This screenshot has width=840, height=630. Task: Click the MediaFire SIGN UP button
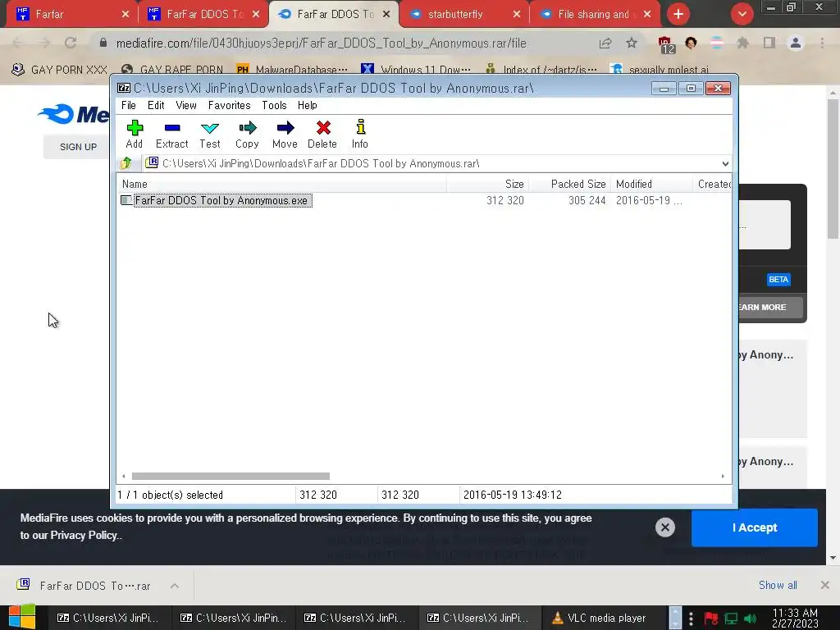click(x=78, y=147)
